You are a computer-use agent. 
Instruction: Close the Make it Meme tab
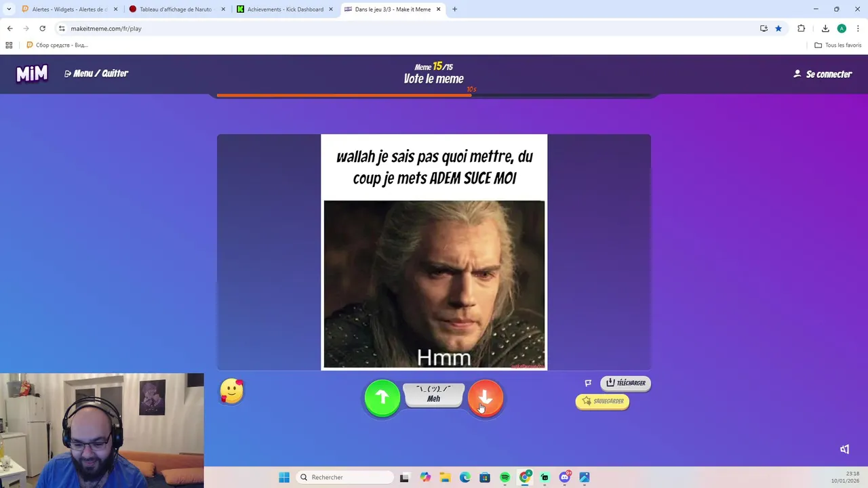438,9
